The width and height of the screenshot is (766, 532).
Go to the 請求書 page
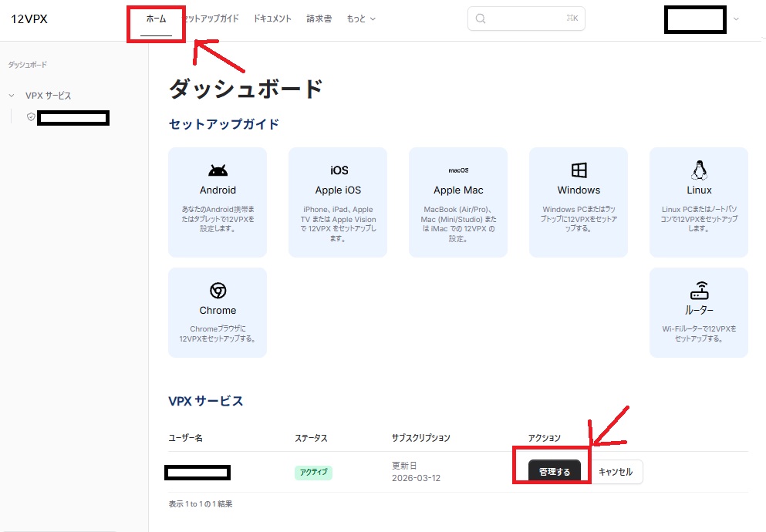(x=319, y=19)
